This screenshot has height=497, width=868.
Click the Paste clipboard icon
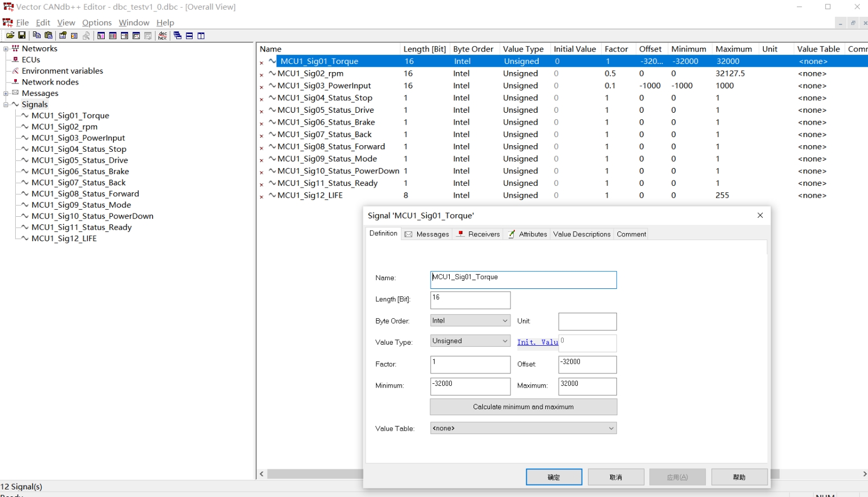point(48,36)
